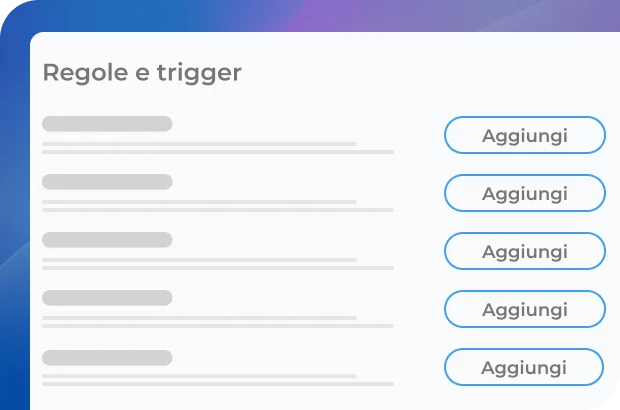Click third rule's longer lower description line

(217, 268)
